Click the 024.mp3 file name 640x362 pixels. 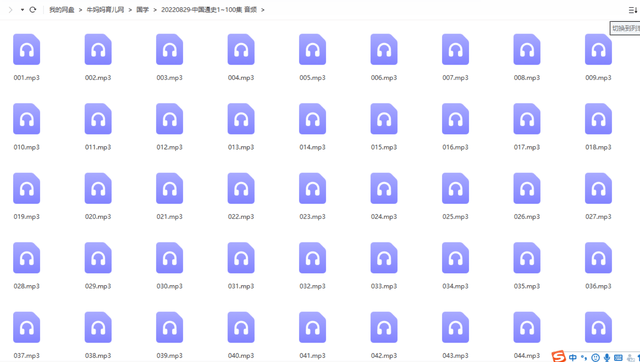point(384,217)
